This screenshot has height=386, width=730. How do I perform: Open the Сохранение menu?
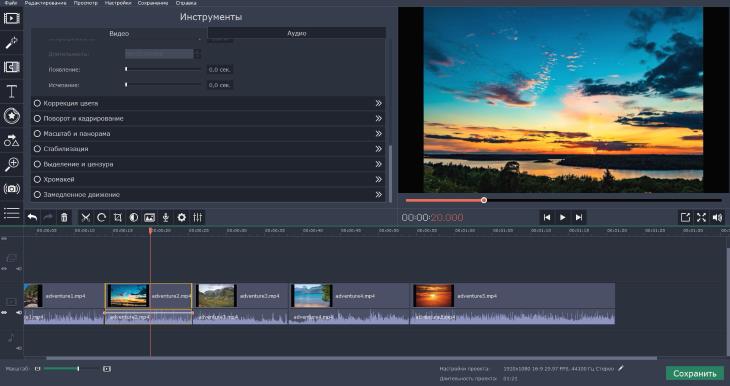point(153,3)
